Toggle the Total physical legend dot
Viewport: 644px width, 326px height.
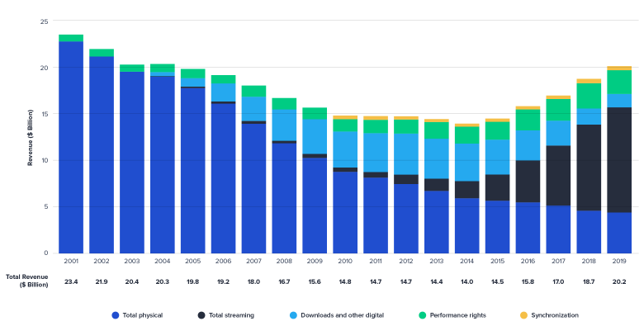[116, 315]
